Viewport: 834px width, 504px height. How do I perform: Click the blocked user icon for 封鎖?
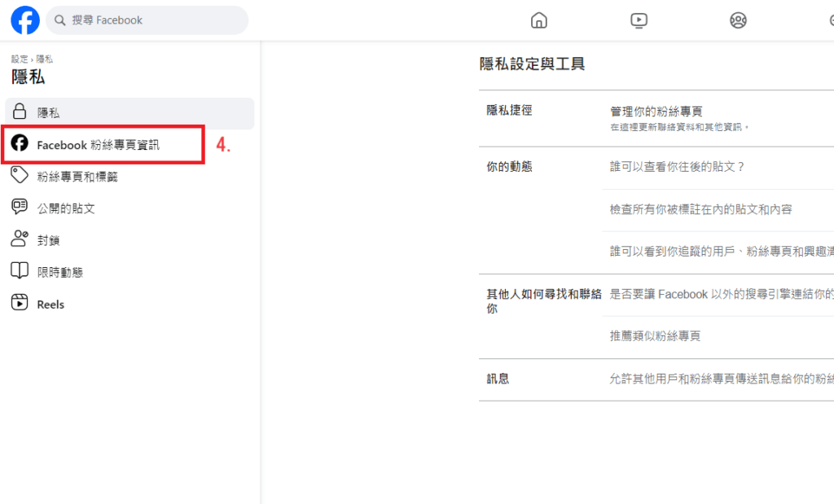pyautogui.click(x=20, y=239)
